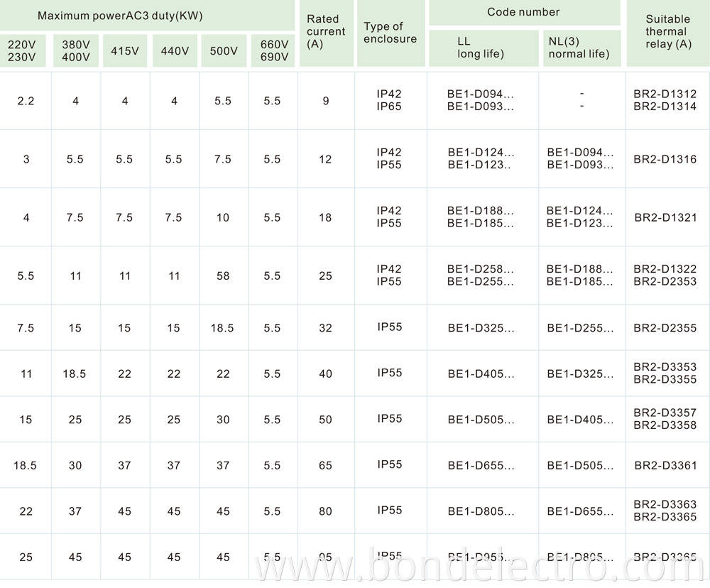
Task: Select the NL(3) normal life sub-header
Action: (x=579, y=48)
